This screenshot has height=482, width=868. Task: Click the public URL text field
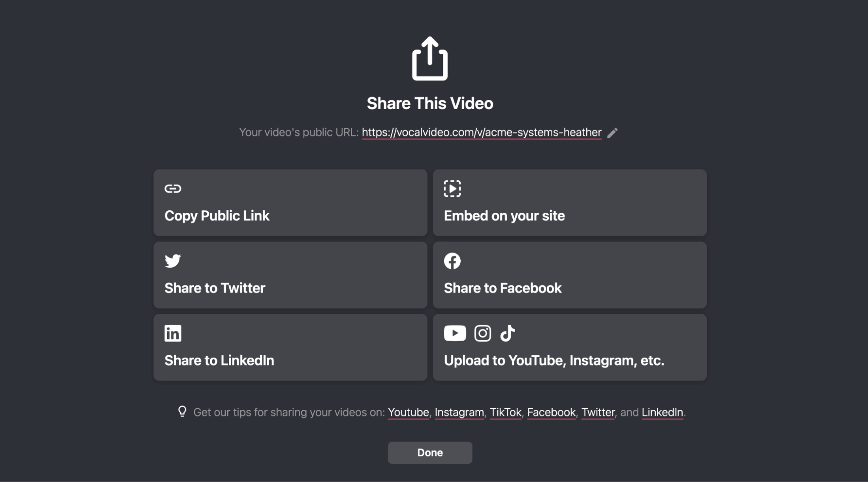coord(482,132)
